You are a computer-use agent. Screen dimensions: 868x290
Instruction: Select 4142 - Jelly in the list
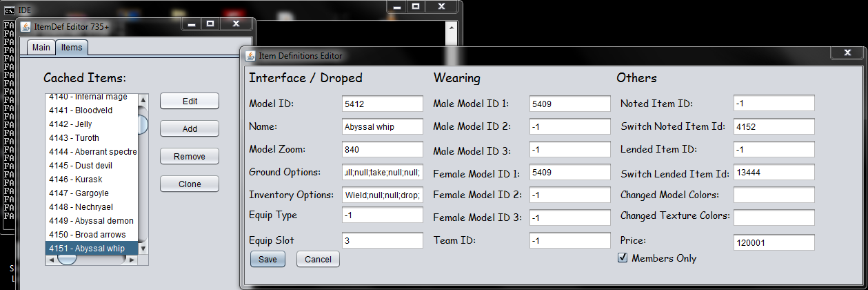pos(92,124)
